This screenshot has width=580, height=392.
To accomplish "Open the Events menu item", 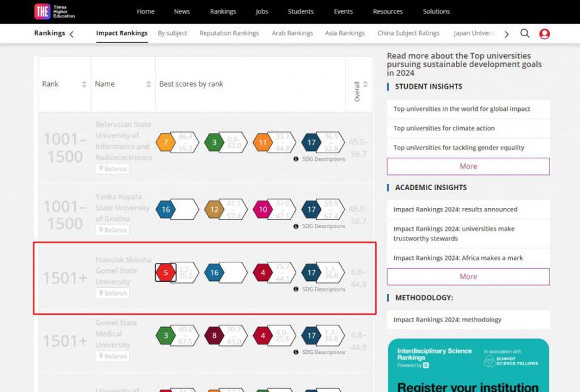I will (x=343, y=11).
